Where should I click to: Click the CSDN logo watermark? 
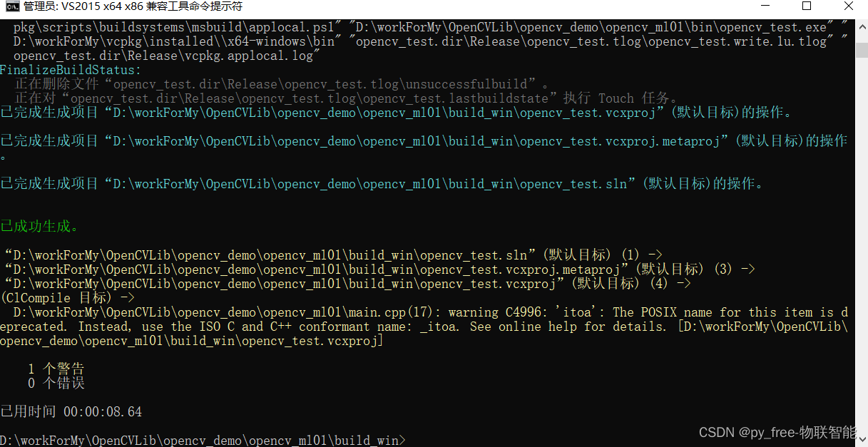pos(717,432)
